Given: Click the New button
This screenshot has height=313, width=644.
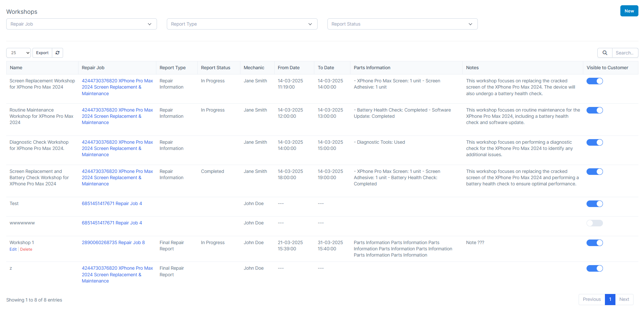Looking at the screenshot, I should click(629, 11).
